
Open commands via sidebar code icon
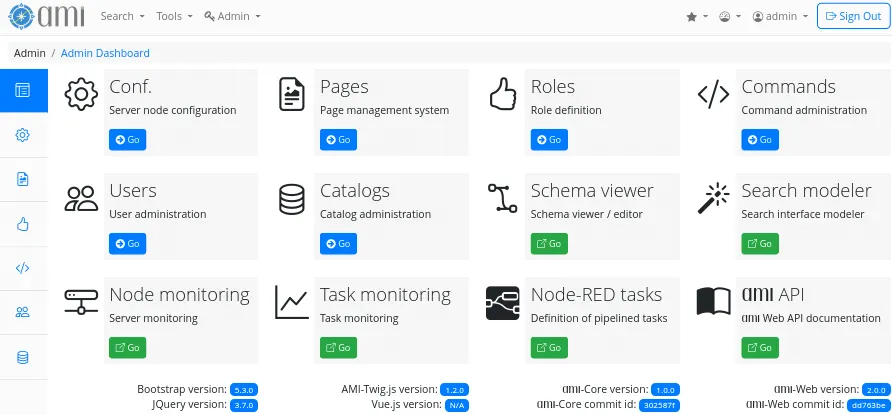click(x=22, y=268)
